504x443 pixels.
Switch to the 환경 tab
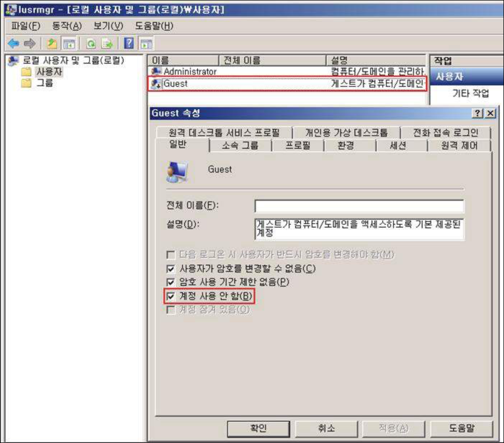pyautogui.click(x=346, y=146)
